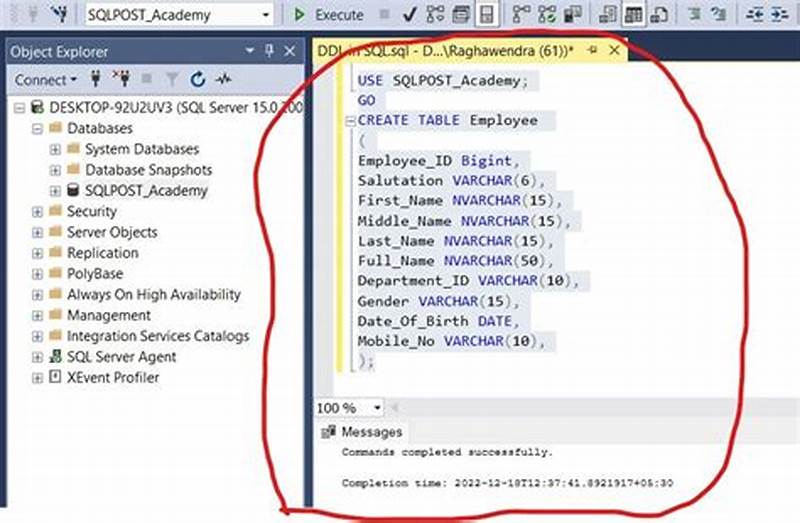
Task: Expand the SQLPOST_Academy database node
Action: [x=55, y=191]
